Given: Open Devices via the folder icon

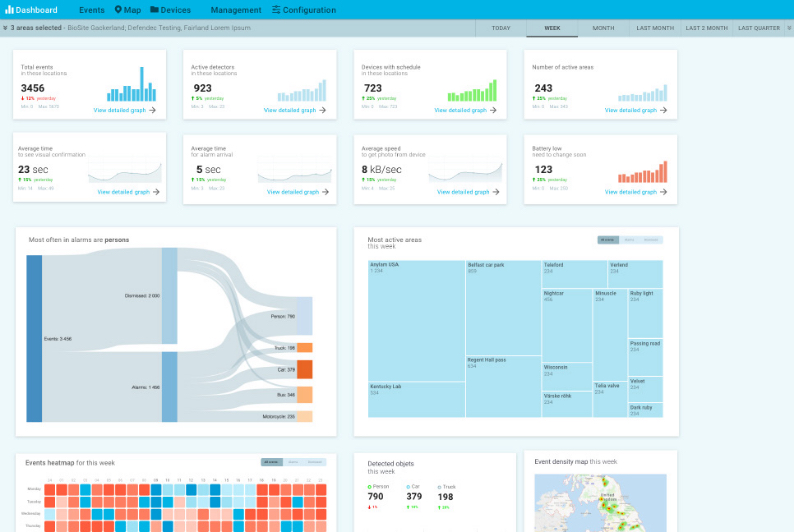Looking at the screenshot, I should pos(154,10).
